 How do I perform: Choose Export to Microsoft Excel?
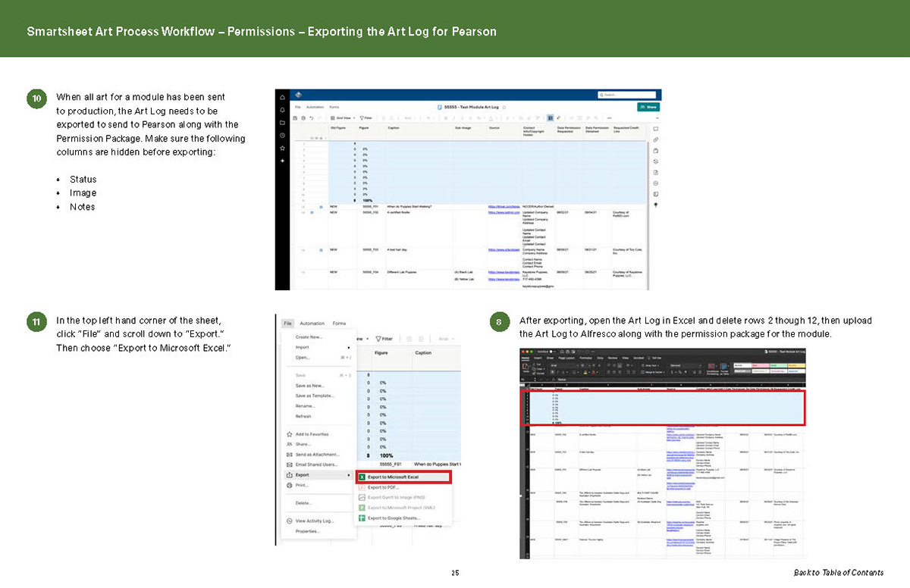tap(403, 477)
